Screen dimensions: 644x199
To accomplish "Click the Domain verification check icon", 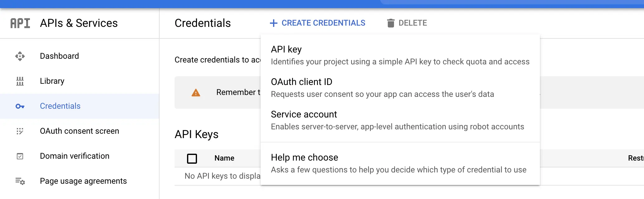I will [20, 156].
